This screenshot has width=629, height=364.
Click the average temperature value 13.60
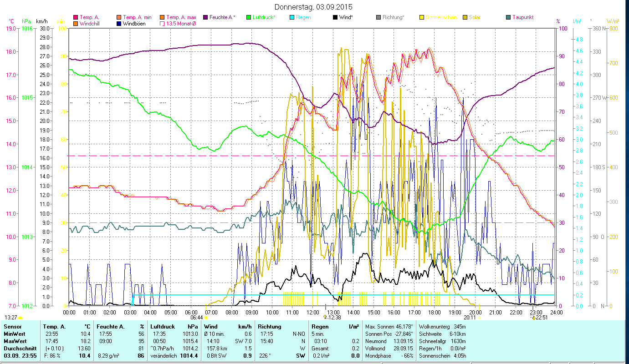(84, 348)
